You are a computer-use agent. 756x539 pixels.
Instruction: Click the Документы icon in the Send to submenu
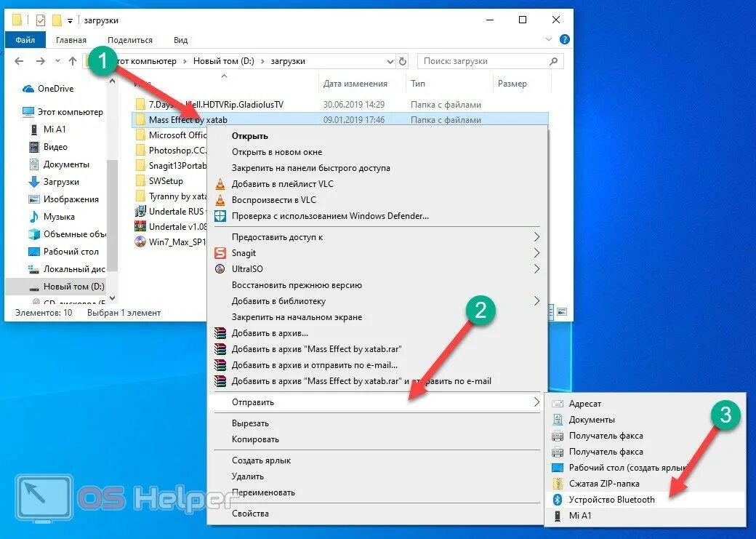click(558, 419)
